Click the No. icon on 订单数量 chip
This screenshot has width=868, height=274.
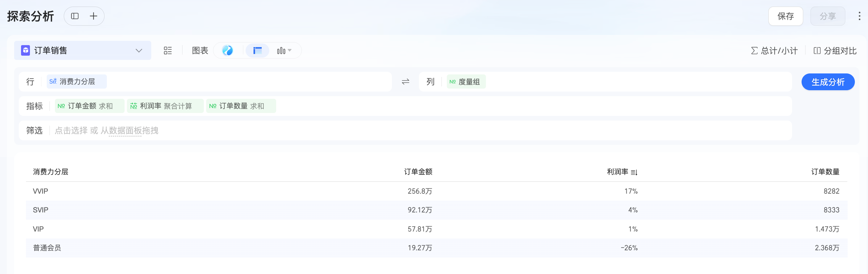tap(213, 106)
